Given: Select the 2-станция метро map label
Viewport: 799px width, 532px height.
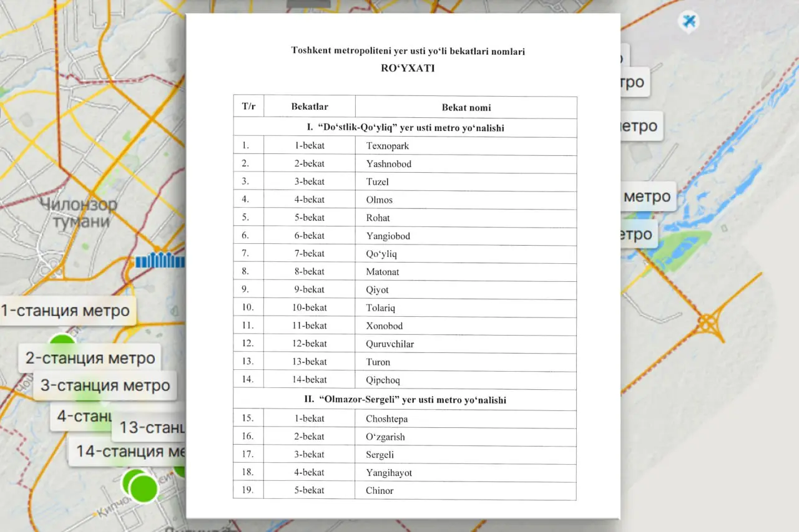Looking at the screenshot, I should point(90,358).
